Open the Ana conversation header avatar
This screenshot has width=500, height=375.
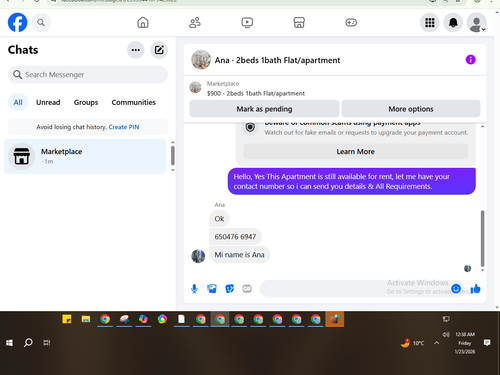click(201, 60)
